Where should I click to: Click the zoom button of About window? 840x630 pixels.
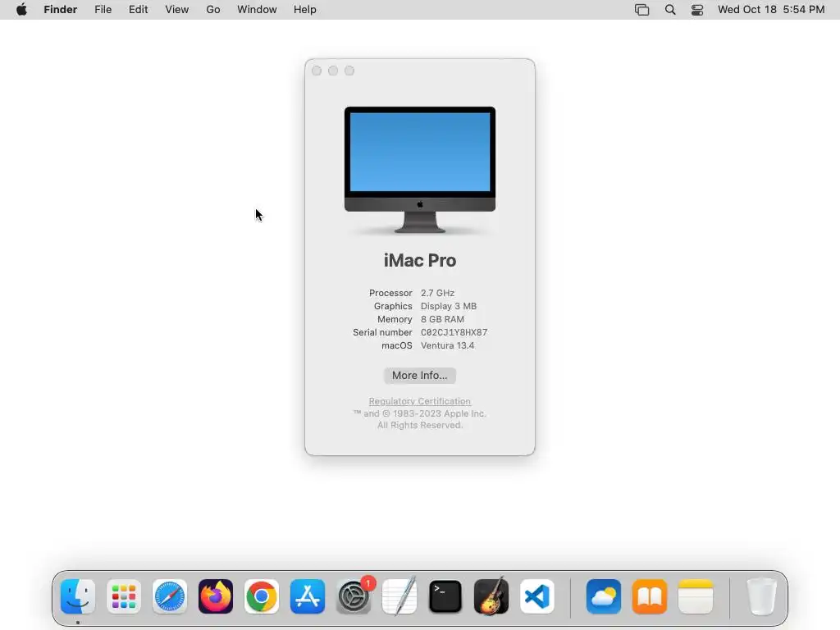coord(349,71)
